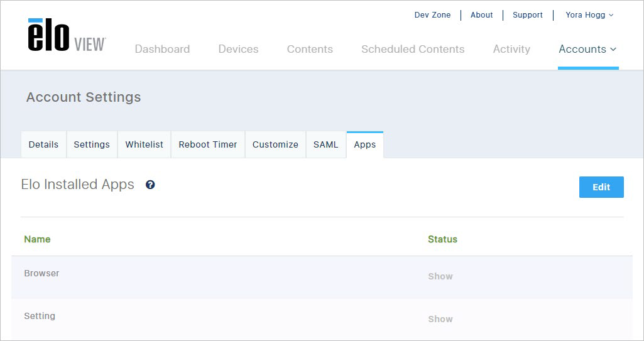Screen dimensions: 644x341
Task: Switch to the Settings tab
Action: coord(92,144)
